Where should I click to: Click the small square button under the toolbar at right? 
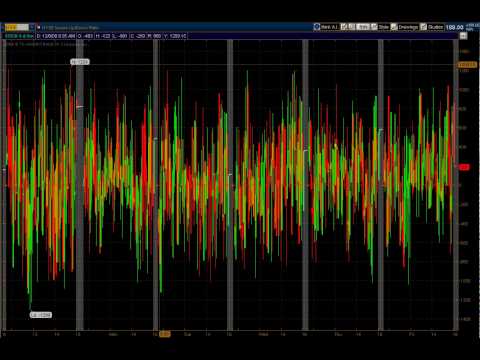pos(463,36)
